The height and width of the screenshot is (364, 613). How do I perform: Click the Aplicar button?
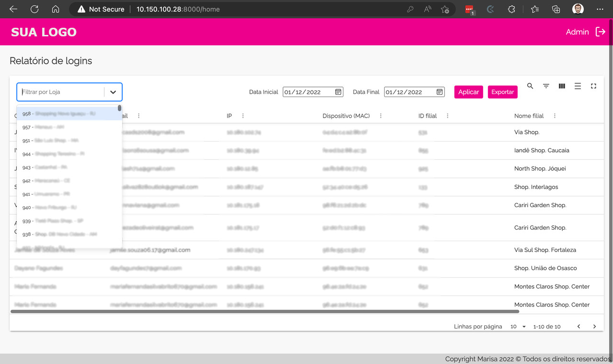(x=468, y=92)
